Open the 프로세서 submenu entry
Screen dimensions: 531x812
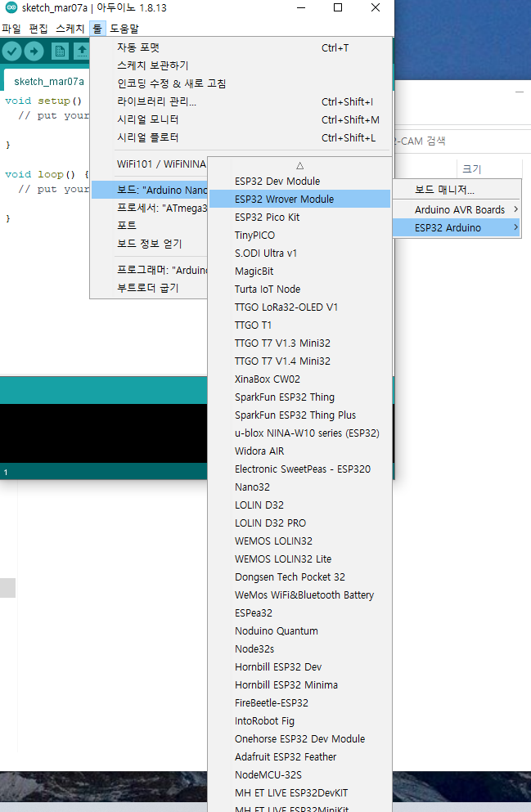click(x=150, y=209)
